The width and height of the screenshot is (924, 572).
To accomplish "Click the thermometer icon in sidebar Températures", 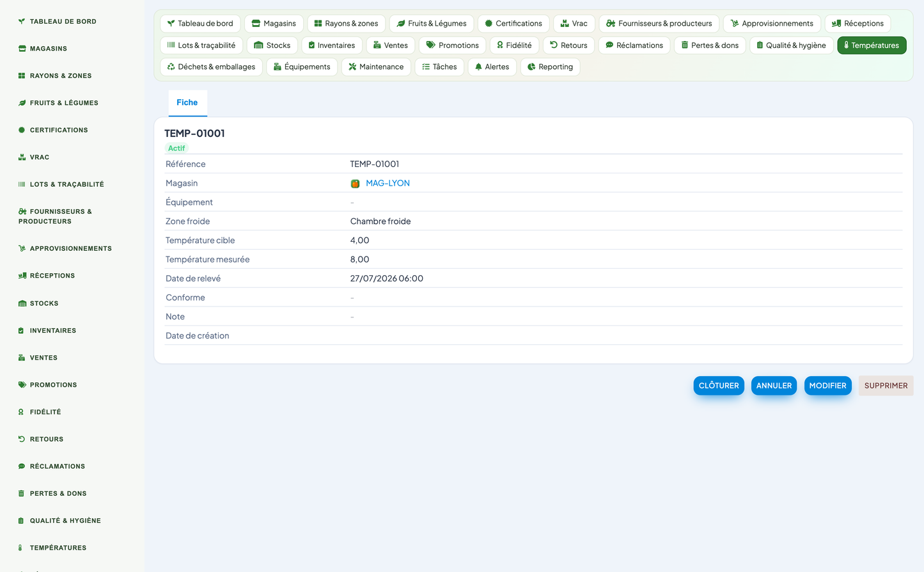I will tap(20, 548).
